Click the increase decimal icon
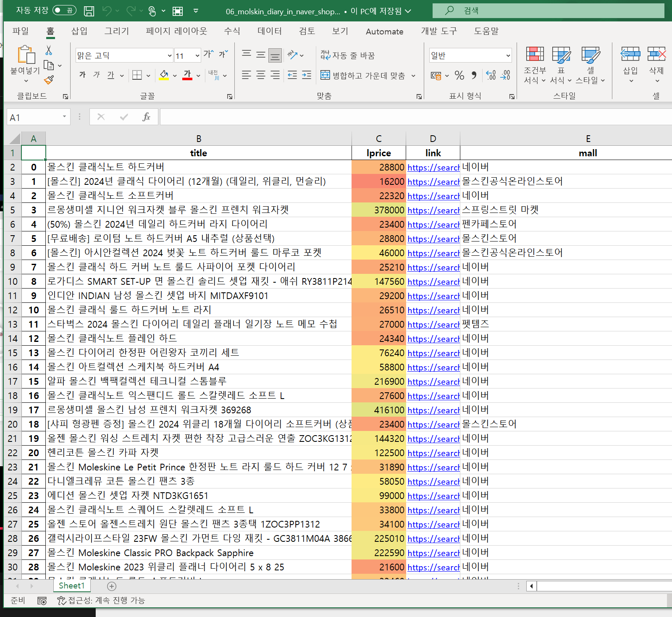 [x=491, y=75]
